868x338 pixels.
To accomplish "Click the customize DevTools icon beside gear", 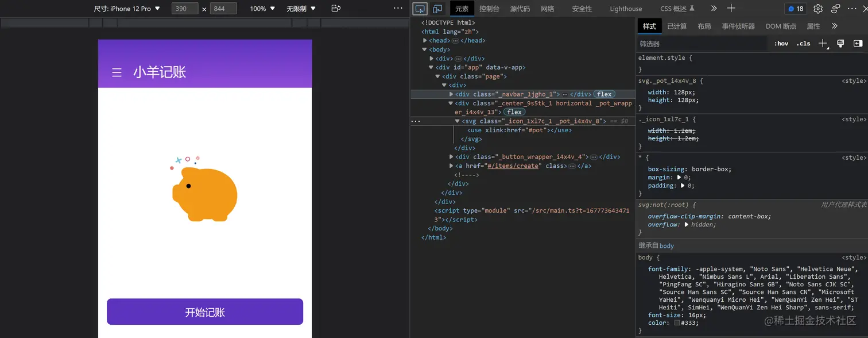I will 835,9.
